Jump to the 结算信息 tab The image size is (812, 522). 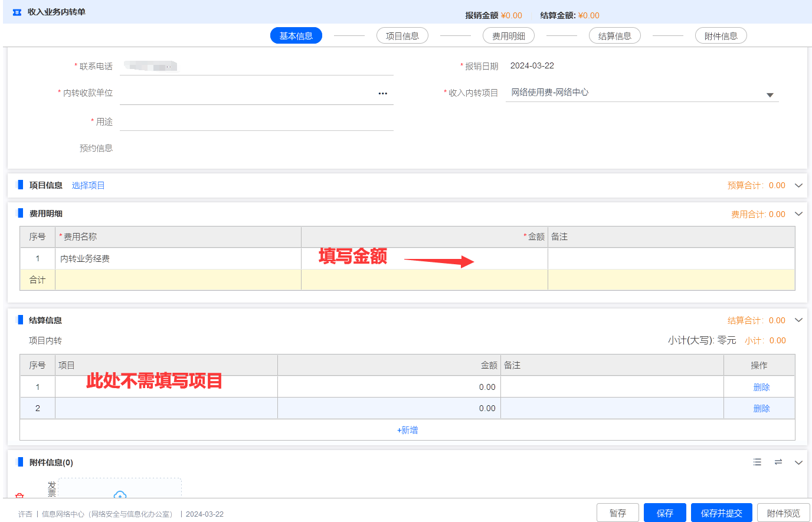pos(615,36)
